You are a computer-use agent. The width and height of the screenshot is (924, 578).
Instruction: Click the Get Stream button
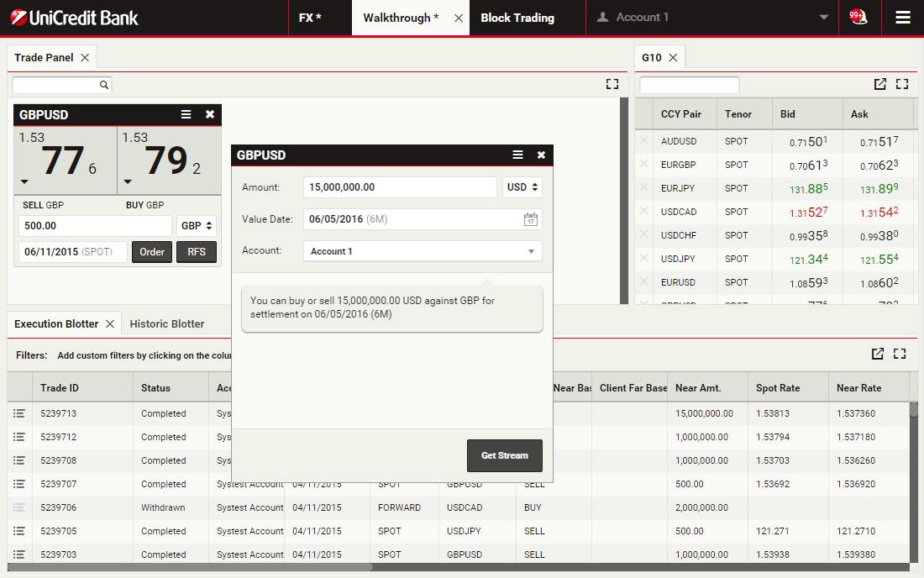click(504, 455)
